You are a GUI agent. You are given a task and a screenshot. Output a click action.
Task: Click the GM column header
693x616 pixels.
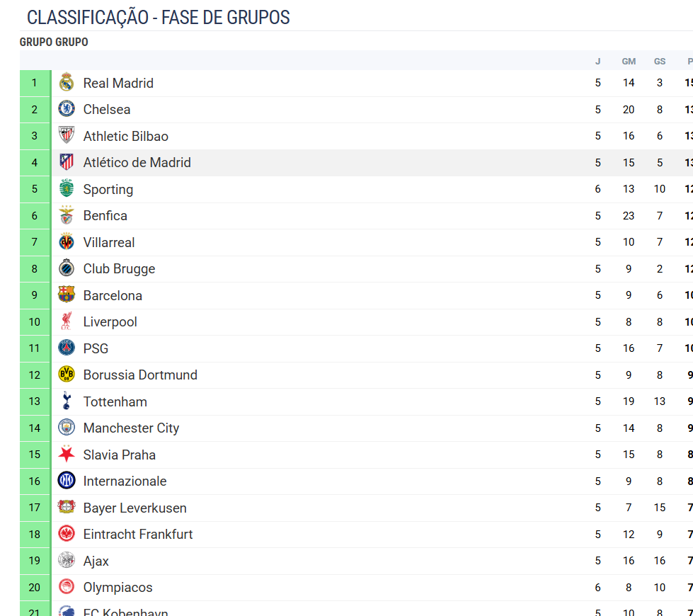629,62
